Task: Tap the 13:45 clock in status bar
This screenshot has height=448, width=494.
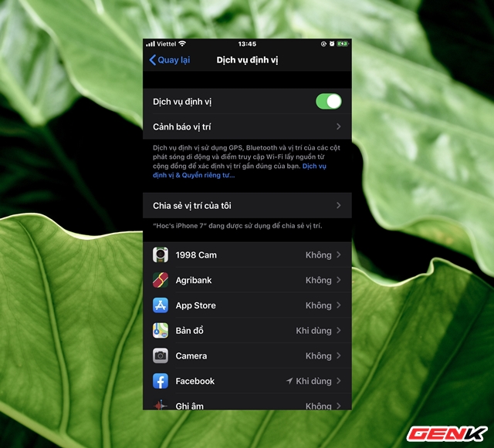Action: pyautogui.click(x=247, y=44)
